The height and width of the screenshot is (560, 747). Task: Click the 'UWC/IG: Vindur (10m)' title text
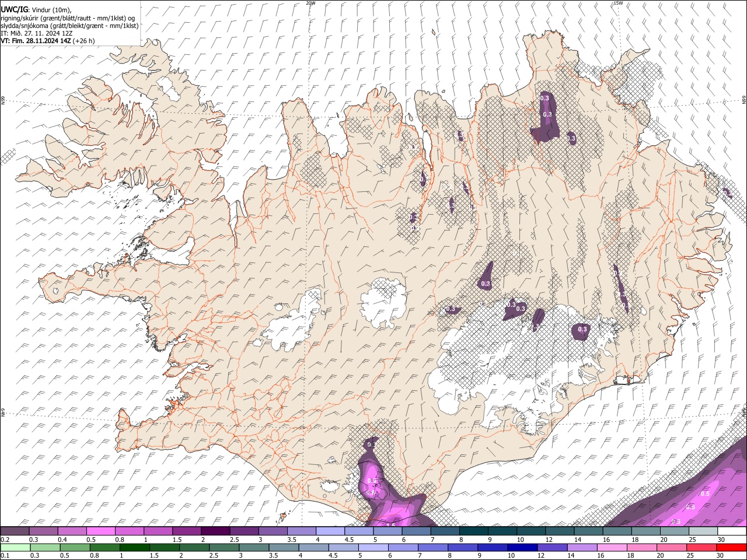tap(36, 9)
